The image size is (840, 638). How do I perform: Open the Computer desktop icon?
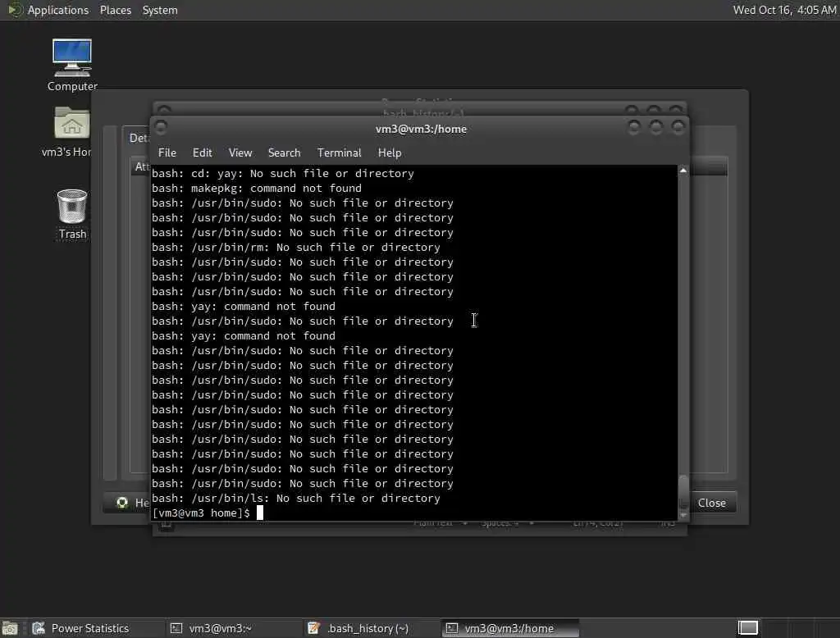pos(72,65)
